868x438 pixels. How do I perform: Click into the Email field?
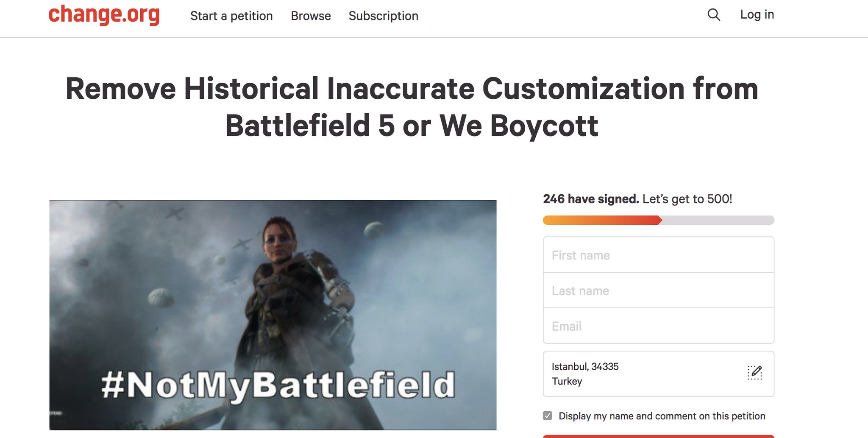658,326
